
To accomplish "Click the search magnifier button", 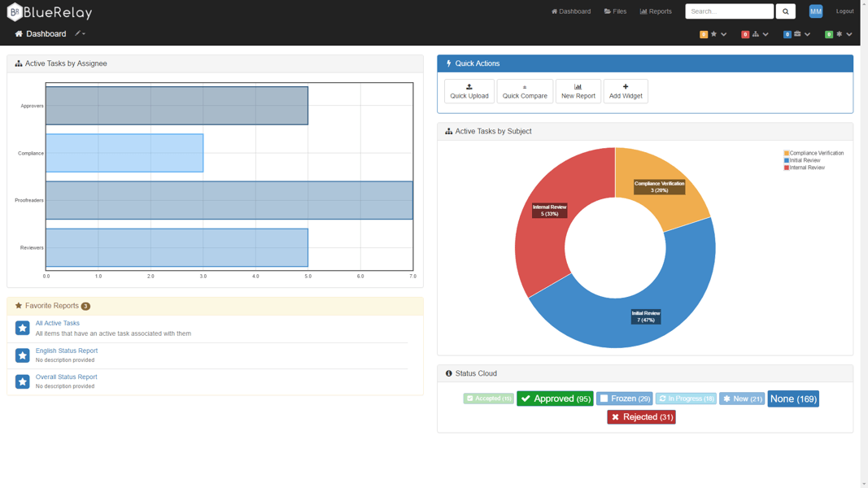I will [785, 11].
